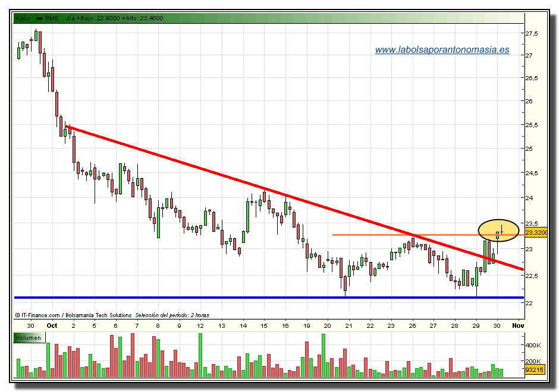Click the 25,5 price axis label
559x392 pixels.
tap(532, 125)
